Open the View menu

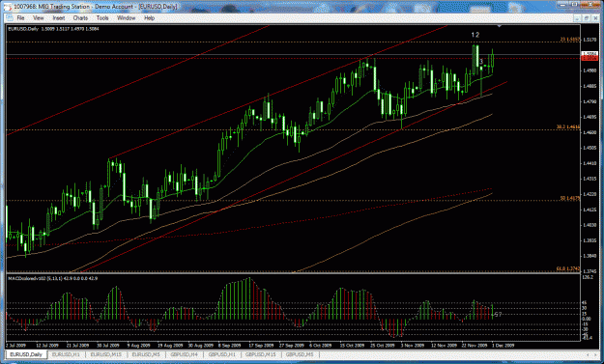(38, 18)
